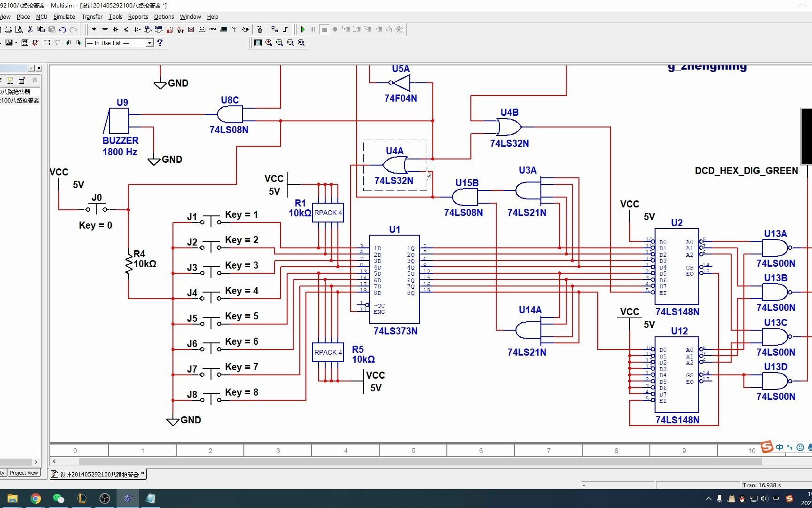Pause the simulation
Viewport: 812px width, 508px height.
click(x=313, y=29)
